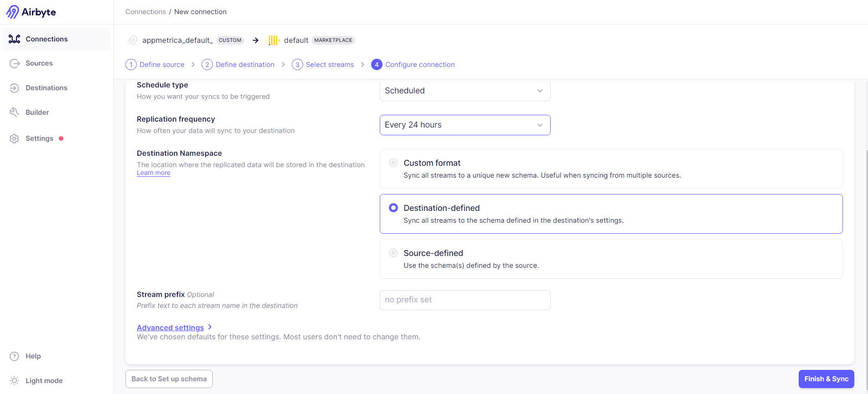Click the Builder wrench icon
Viewport: 868px width, 394px height.
pyautogui.click(x=15, y=112)
